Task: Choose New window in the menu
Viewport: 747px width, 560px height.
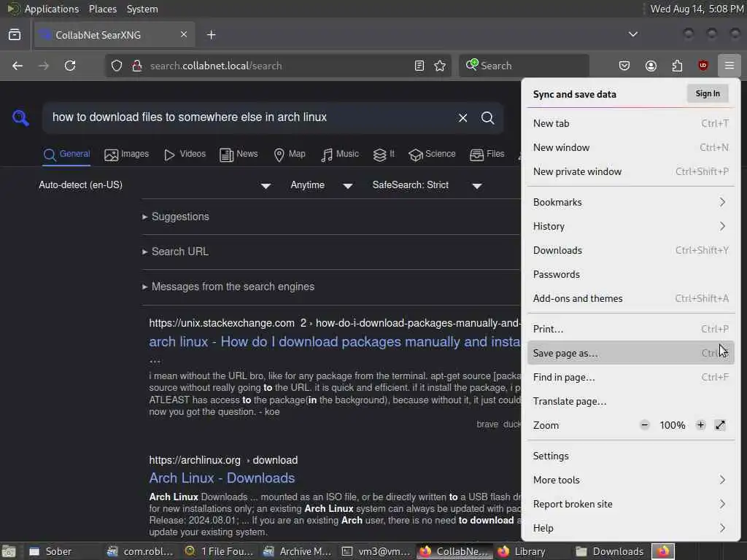Action: [630, 147]
